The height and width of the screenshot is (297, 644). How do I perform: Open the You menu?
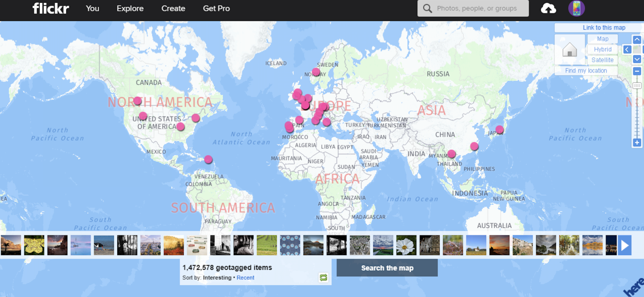[92, 8]
